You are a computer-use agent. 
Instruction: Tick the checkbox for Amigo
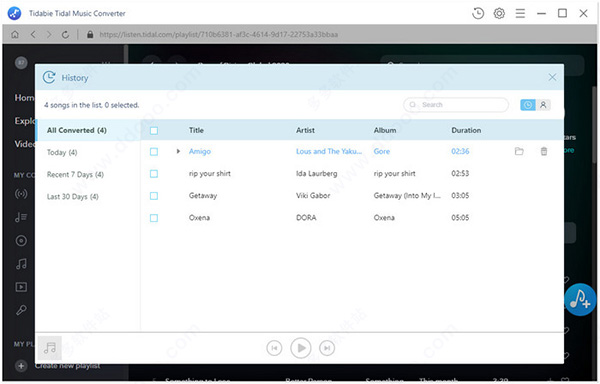(154, 152)
